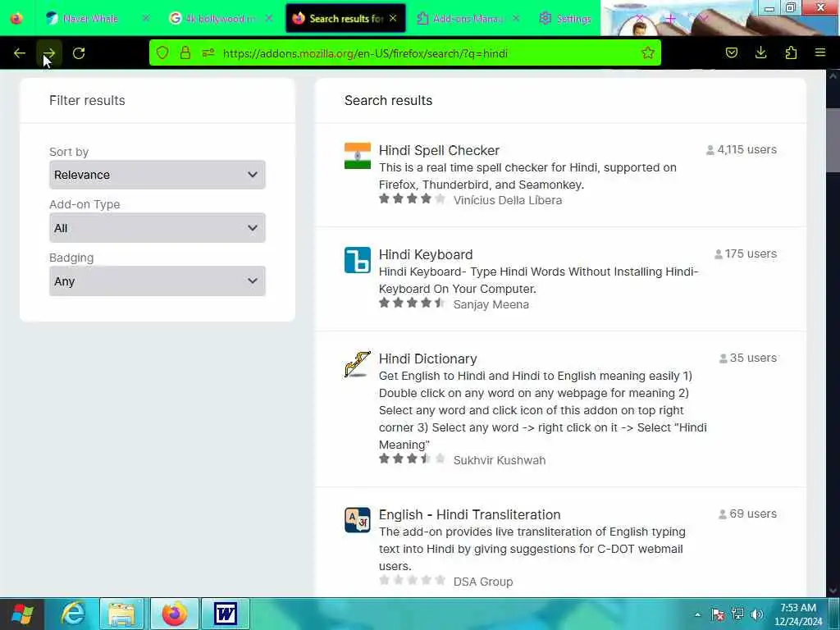This screenshot has width=840, height=630.
Task: Open the Hindi Dictionary add-on icon
Action: (x=358, y=364)
